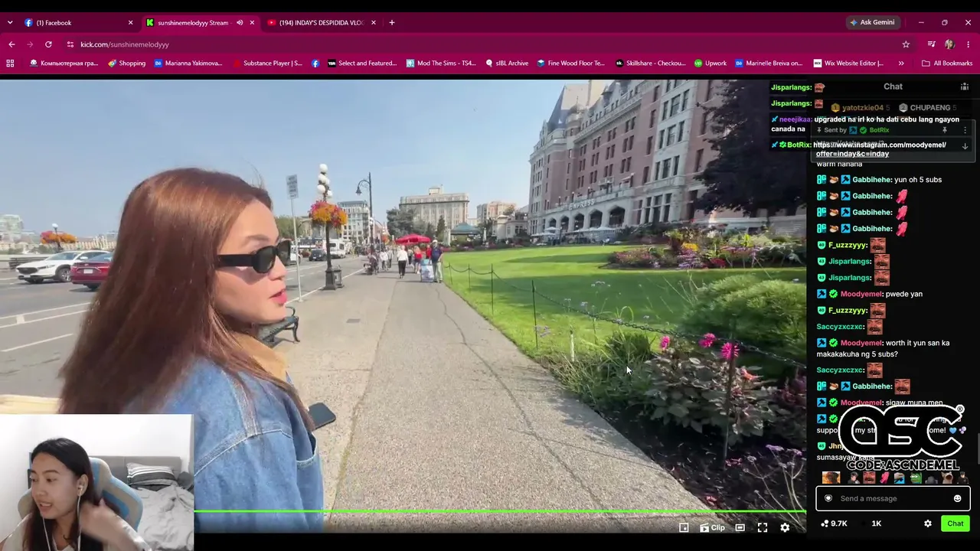Image resolution: width=980 pixels, height=551 pixels.
Task: Focus the Send a message input
Action: click(893, 498)
